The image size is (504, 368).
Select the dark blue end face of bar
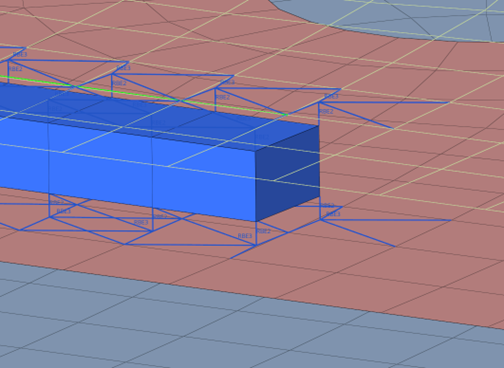pos(287,173)
